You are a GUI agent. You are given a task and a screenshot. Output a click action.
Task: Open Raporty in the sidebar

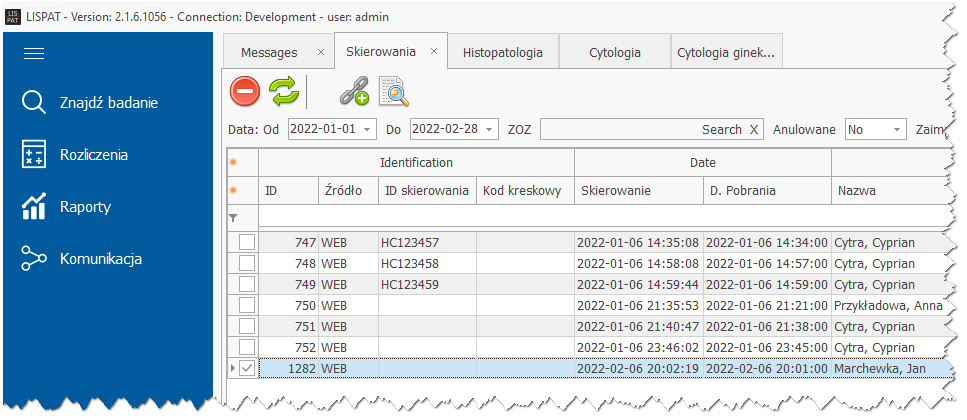click(x=84, y=207)
